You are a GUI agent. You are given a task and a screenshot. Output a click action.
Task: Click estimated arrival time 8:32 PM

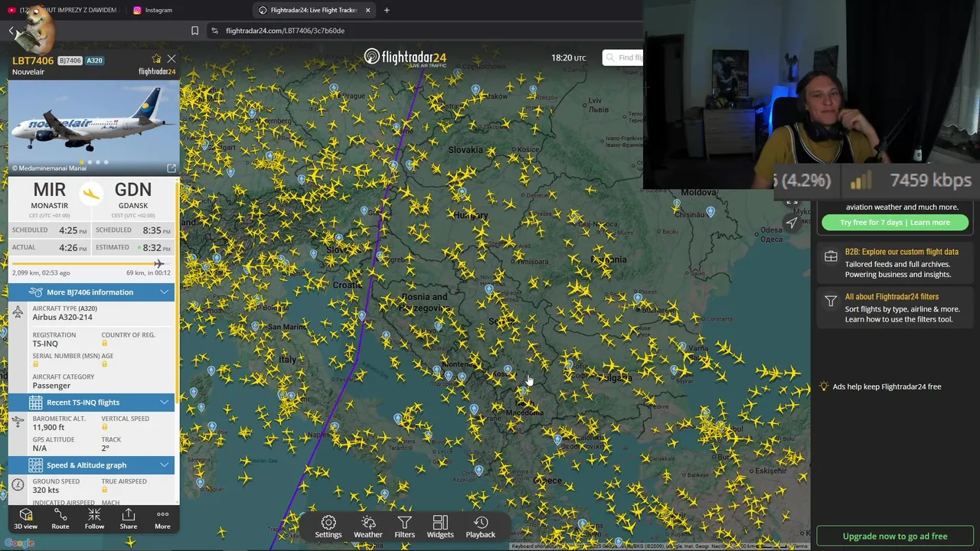tap(157, 248)
